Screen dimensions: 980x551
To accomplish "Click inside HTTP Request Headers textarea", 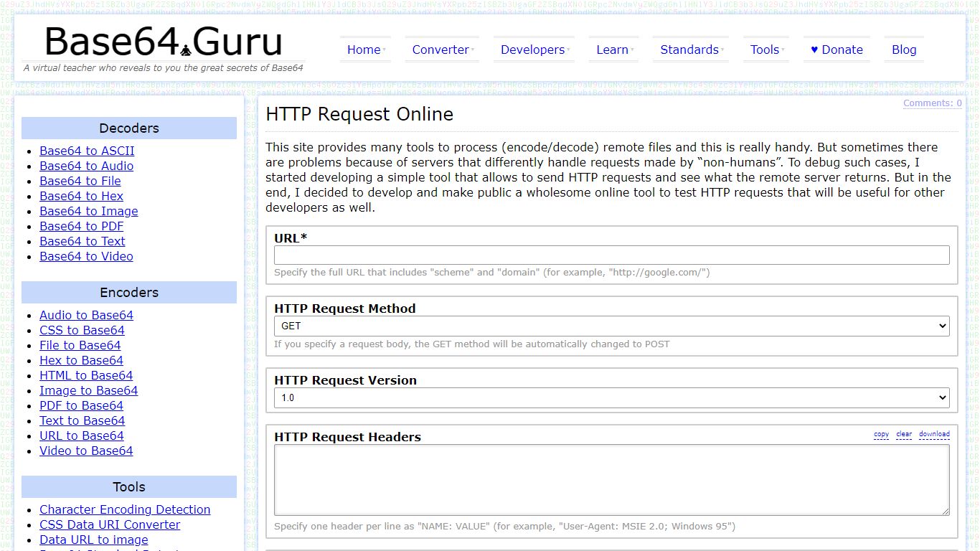I will pos(612,480).
